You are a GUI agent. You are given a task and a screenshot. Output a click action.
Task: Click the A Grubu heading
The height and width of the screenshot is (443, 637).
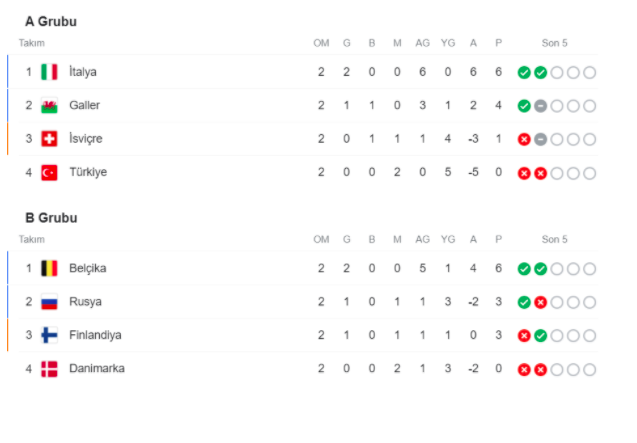(x=51, y=21)
